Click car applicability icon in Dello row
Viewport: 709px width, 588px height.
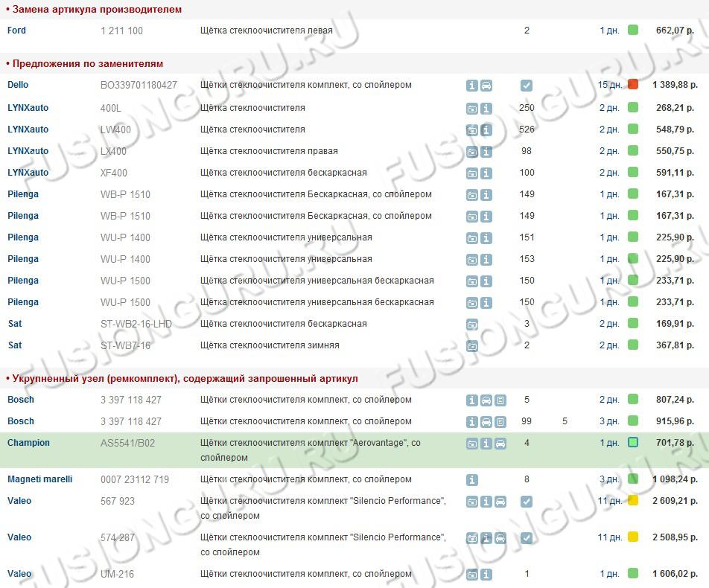[x=486, y=86]
